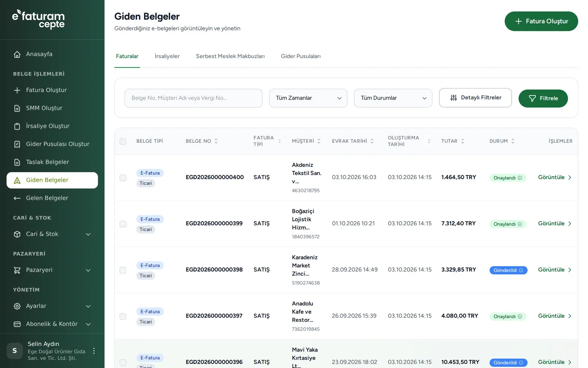Click the plus icon beside sidebar Fatura Oluştur
Screen dimensions: 588x368
pyautogui.click(x=17, y=90)
